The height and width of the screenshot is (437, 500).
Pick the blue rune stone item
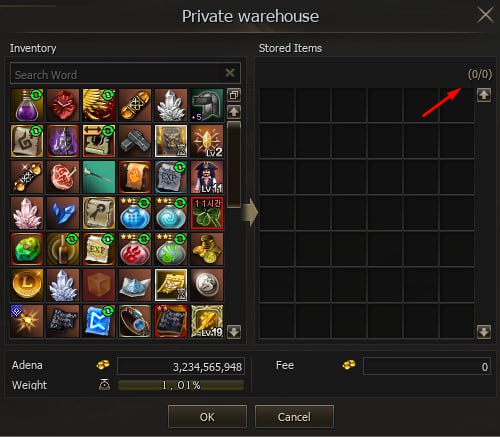99,321
